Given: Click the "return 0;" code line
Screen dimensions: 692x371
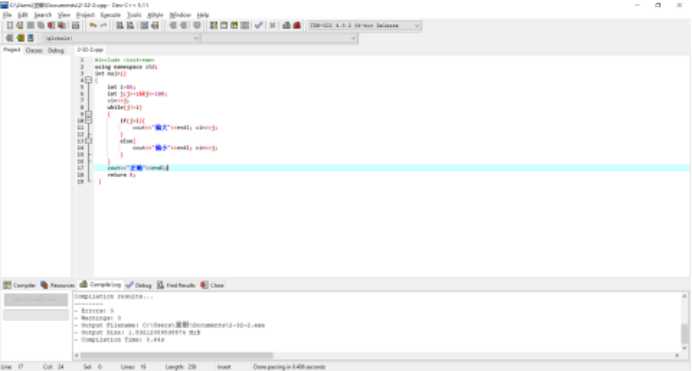Looking at the screenshot, I should (x=121, y=175).
